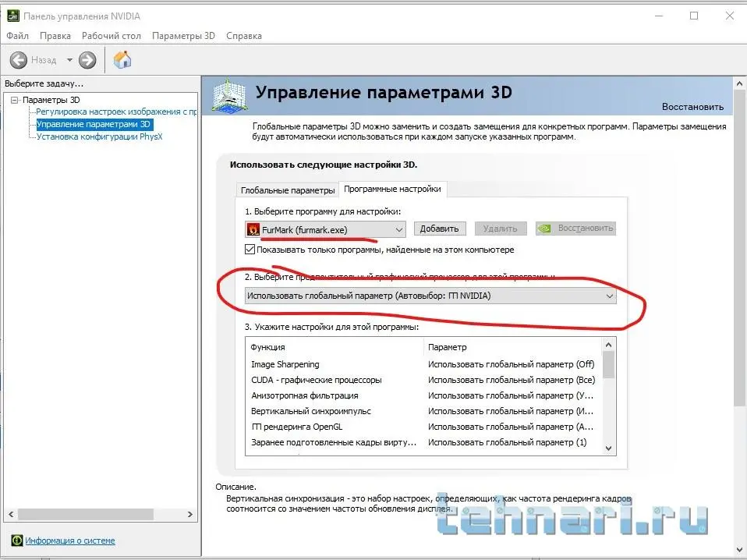Open the Справка menu
Image resolution: width=747 pixels, height=560 pixels.
coord(244,36)
